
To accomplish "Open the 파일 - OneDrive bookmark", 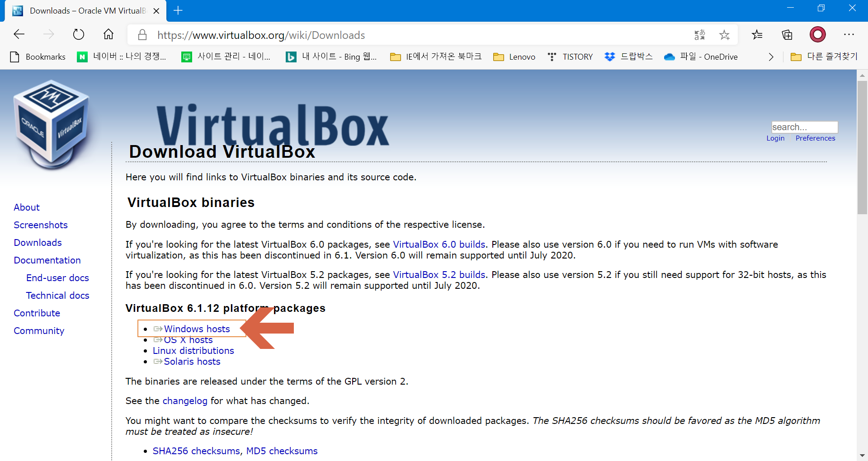I will pos(701,57).
